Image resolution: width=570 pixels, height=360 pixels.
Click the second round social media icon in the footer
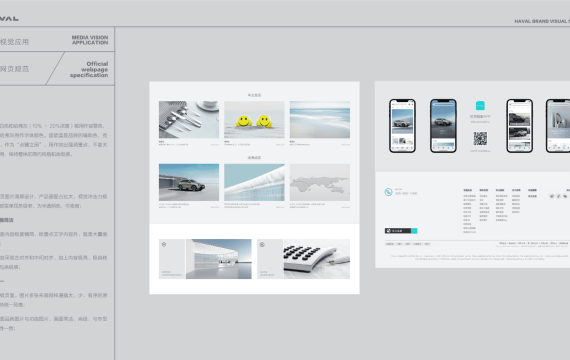tap(559, 196)
